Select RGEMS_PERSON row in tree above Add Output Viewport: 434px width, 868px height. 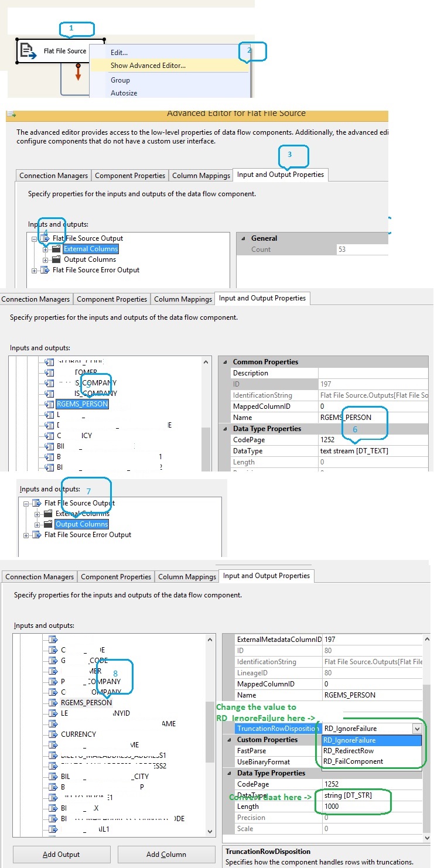coord(86,703)
